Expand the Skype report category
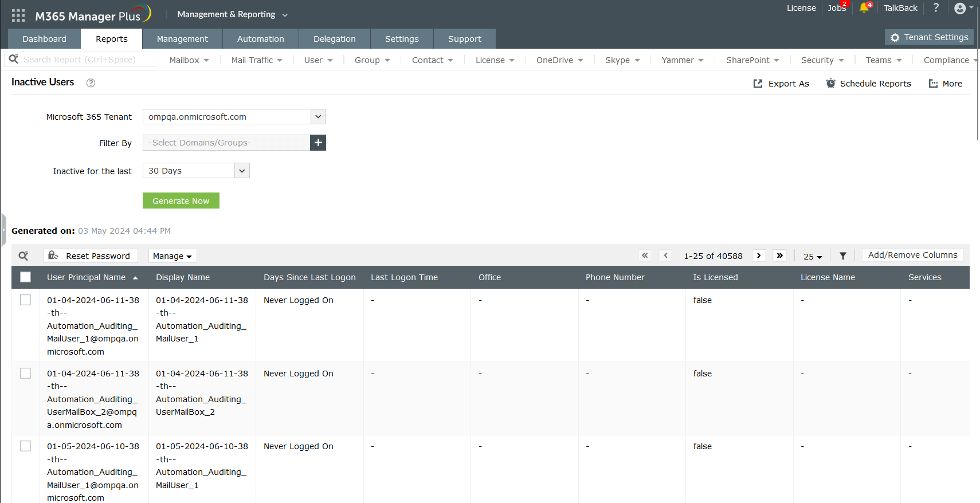 coord(622,60)
